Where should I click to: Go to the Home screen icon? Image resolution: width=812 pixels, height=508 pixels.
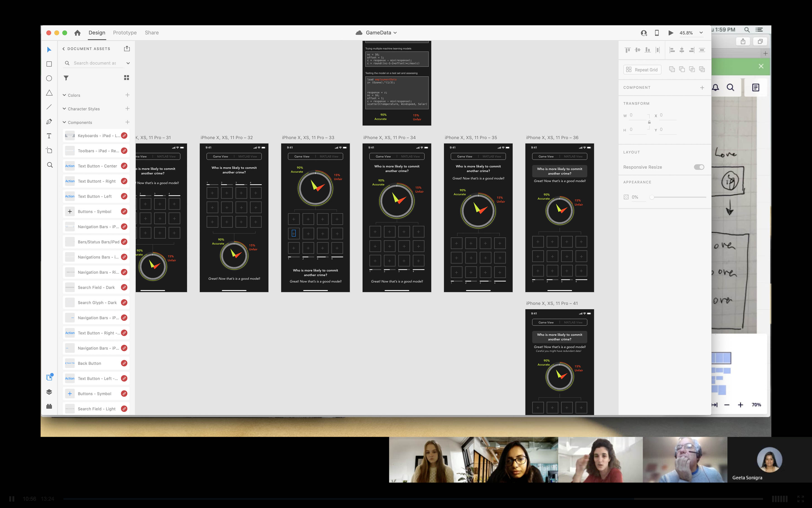77,33
